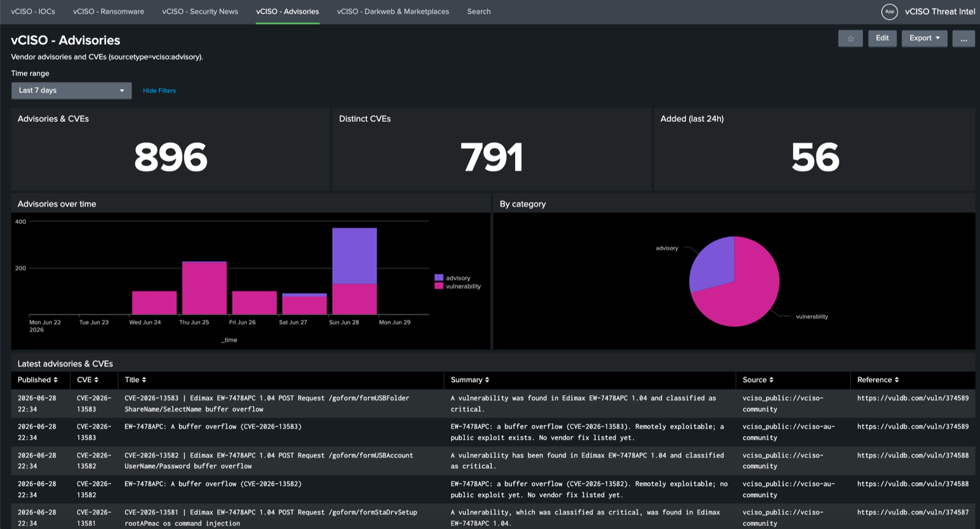Toggle advisory legend color swatch
The image size is (980, 529).
click(439, 278)
